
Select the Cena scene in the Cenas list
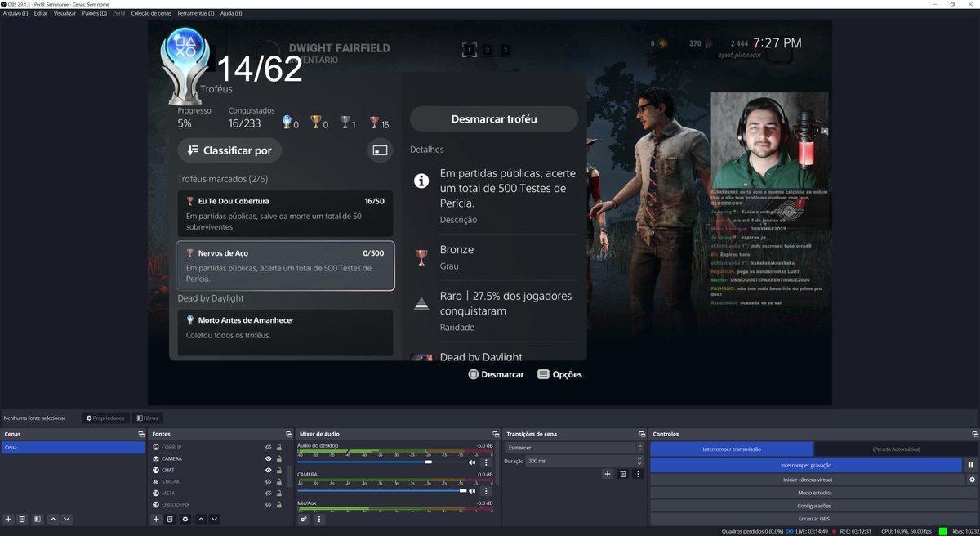click(73, 448)
